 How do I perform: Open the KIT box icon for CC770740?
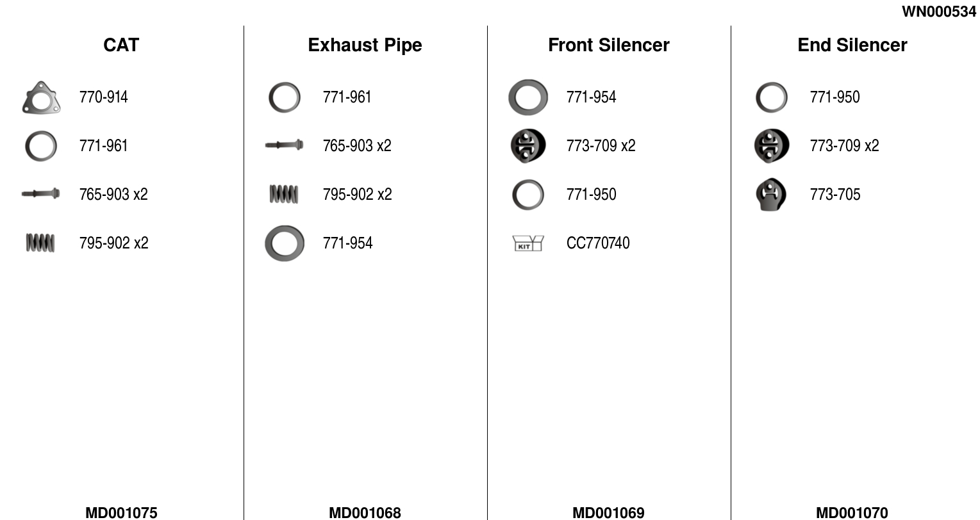(528, 243)
